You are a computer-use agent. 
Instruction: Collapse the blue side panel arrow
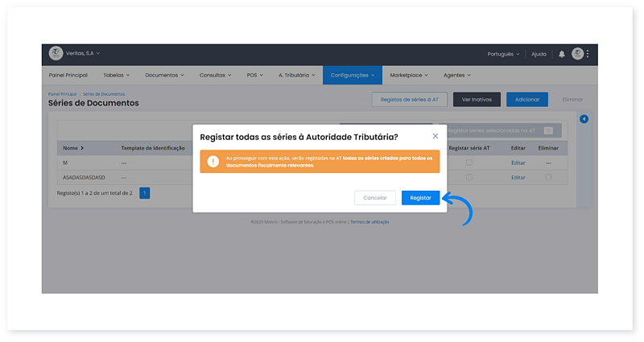click(x=584, y=119)
